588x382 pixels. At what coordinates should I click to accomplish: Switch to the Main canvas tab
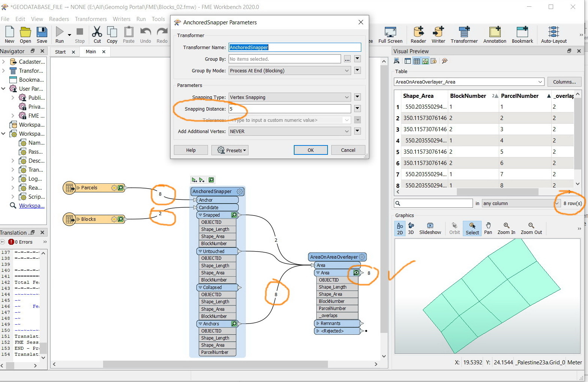91,52
